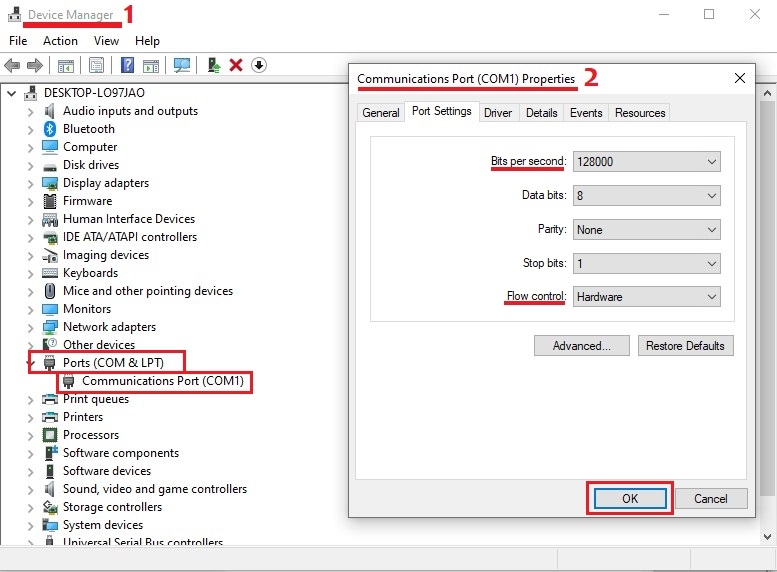Viewport: 777px width, 572px height.
Task: Click the scrollbar down arrow
Action: 767,537
